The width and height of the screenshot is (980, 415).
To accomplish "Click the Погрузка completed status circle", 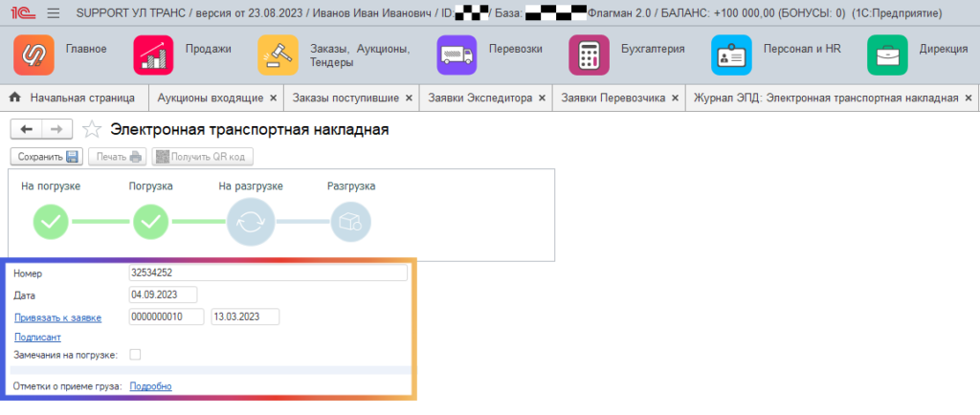I will point(150,222).
